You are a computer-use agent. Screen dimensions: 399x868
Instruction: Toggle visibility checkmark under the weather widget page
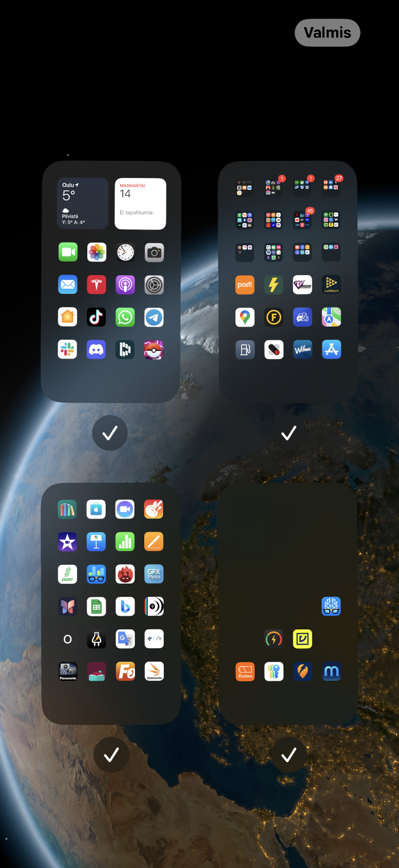(x=110, y=433)
